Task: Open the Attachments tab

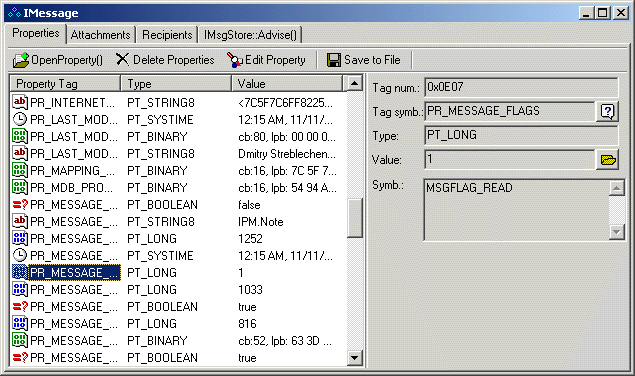Action: (x=100, y=35)
